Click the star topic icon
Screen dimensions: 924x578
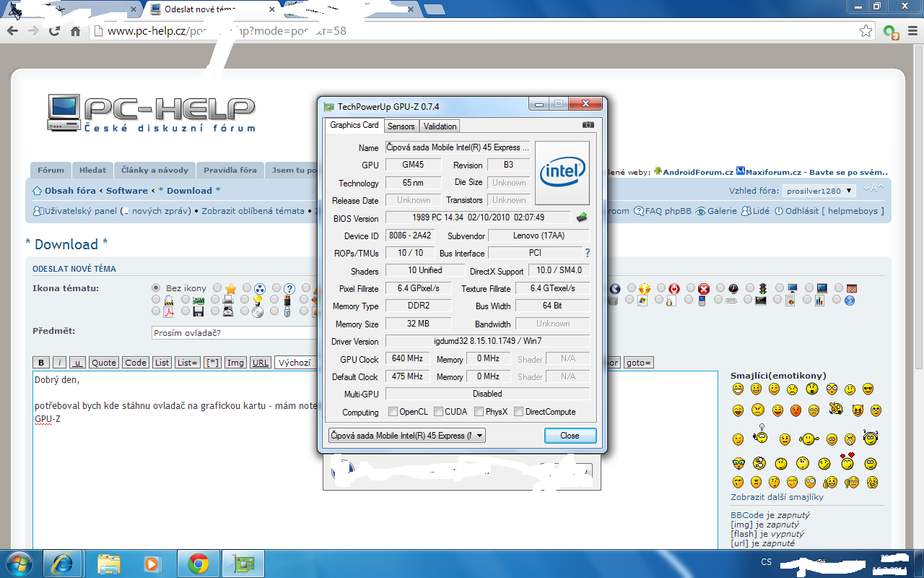tap(230, 288)
